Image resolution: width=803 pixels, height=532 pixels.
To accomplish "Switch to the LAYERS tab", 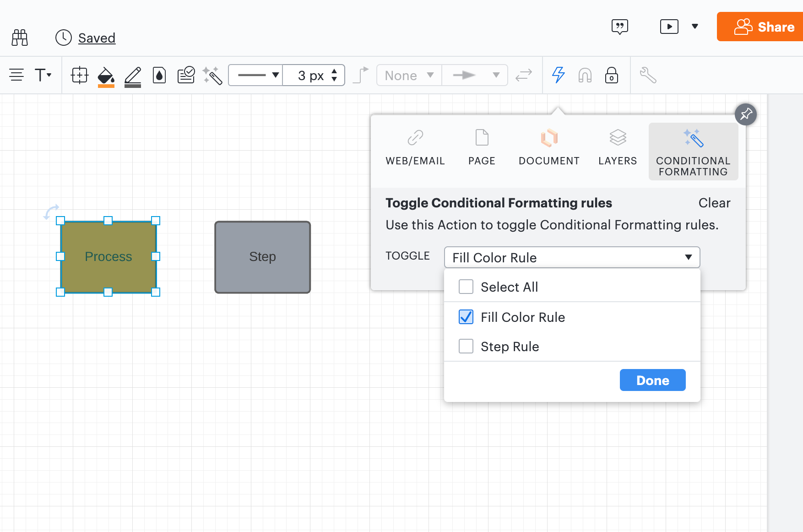I will click(x=618, y=147).
